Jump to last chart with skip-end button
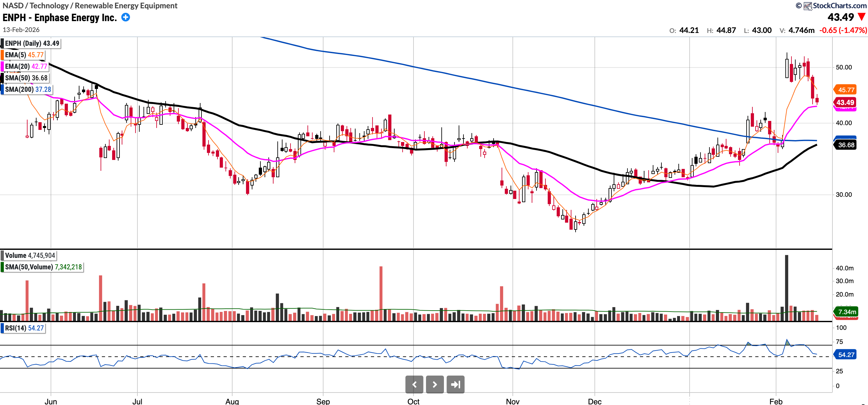The image size is (868, 405). (455, 385)
